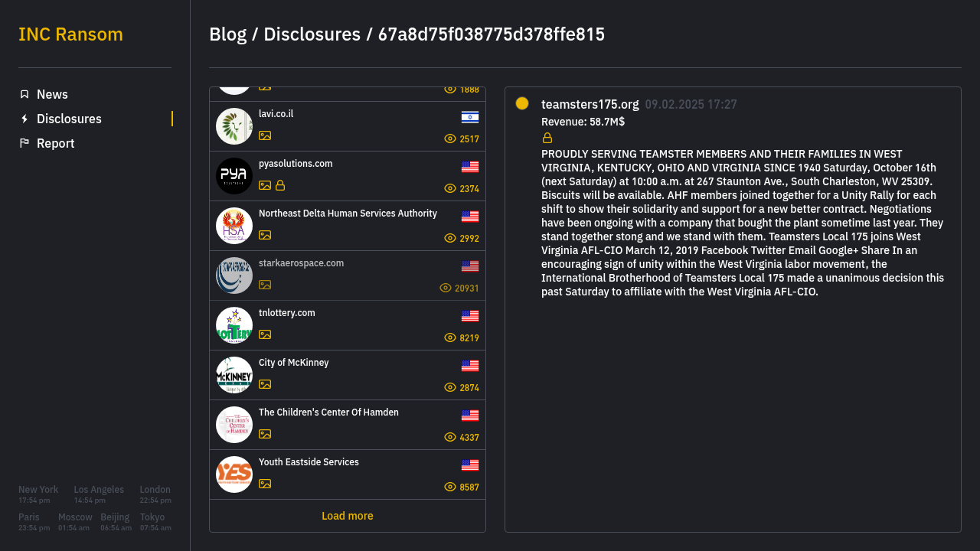The image size is (980, 551).
Task: Select The Children's Center Of Hamden entry
Action: point(328,412)
